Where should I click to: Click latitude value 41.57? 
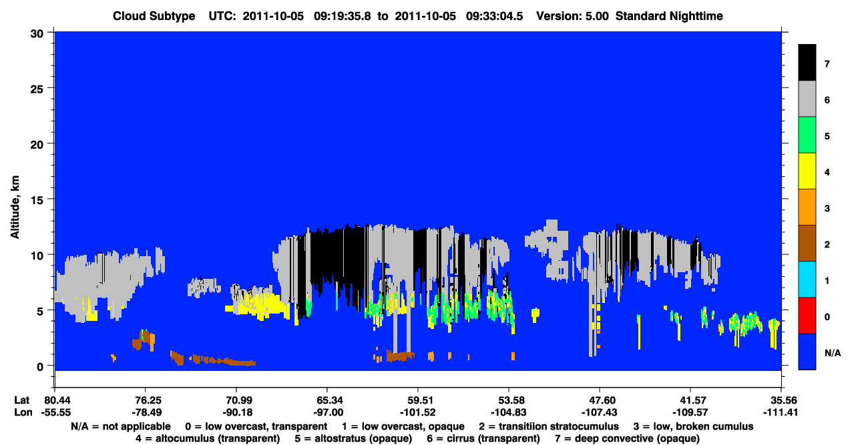(690, 400)
